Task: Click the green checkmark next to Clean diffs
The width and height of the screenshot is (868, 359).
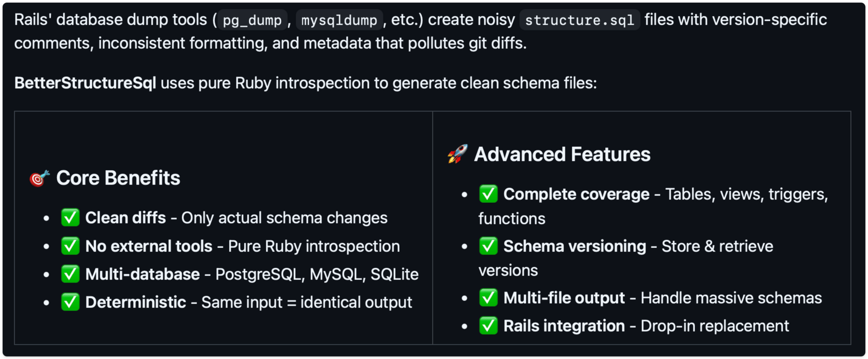Action: click(71, 218)
